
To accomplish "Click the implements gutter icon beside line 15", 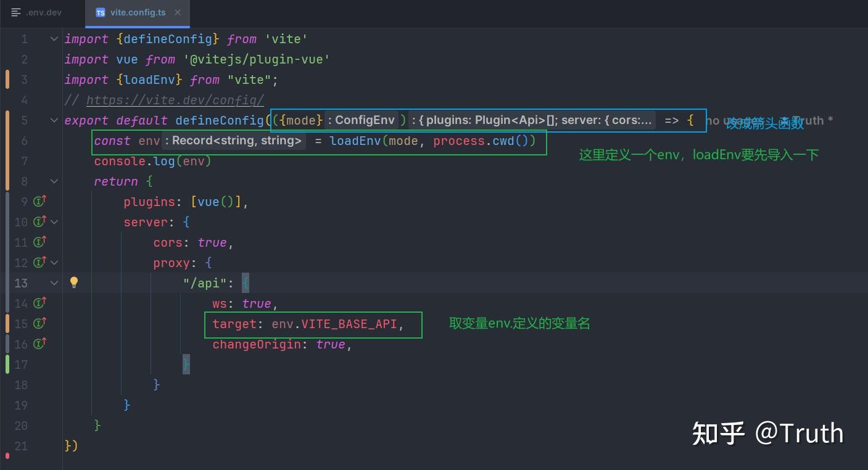I will point(40,323).
